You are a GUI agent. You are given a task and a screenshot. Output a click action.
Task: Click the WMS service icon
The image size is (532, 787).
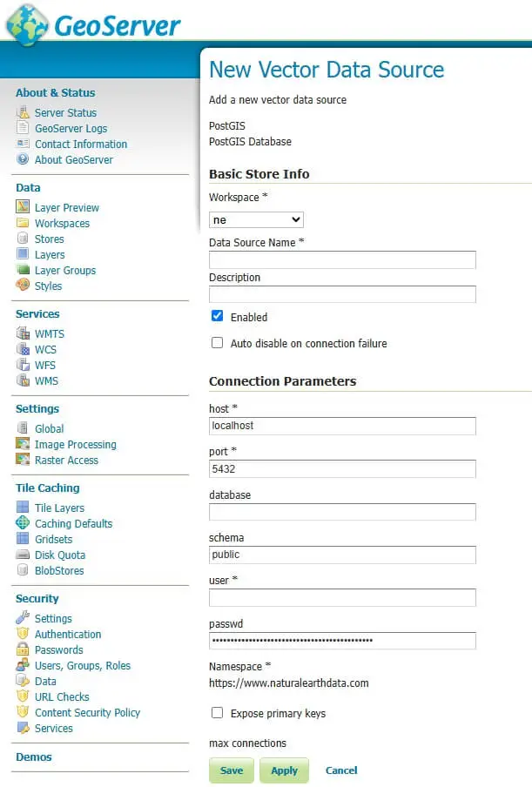pos(23,380)
